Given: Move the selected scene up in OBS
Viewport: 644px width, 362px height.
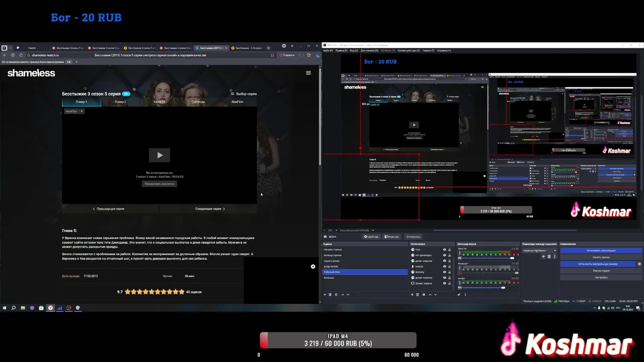Looking at the screenshot, I should (343, 294).
